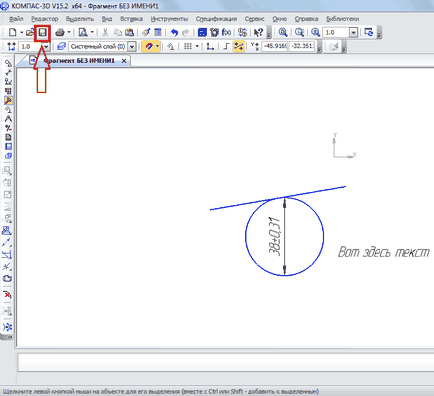Click the zoom in magnifier icon

(283, 32)
